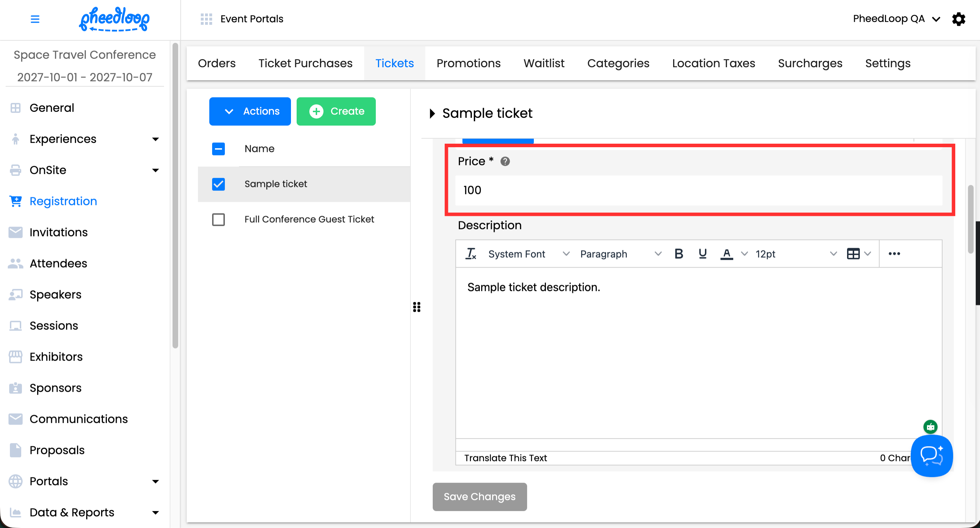
Task: Toggle the Name select-all checkbox
Action: [218, 149]
